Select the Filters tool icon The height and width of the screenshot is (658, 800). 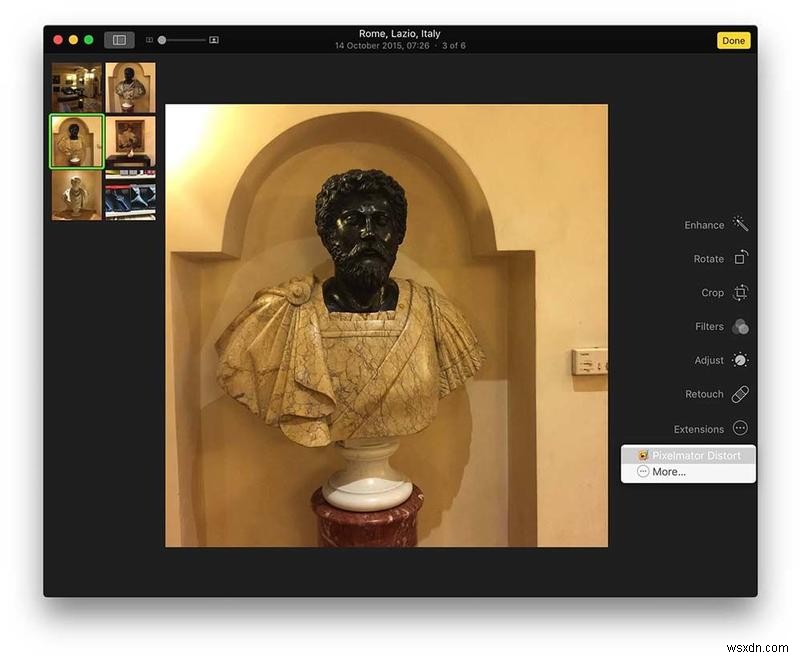(739, 326)
